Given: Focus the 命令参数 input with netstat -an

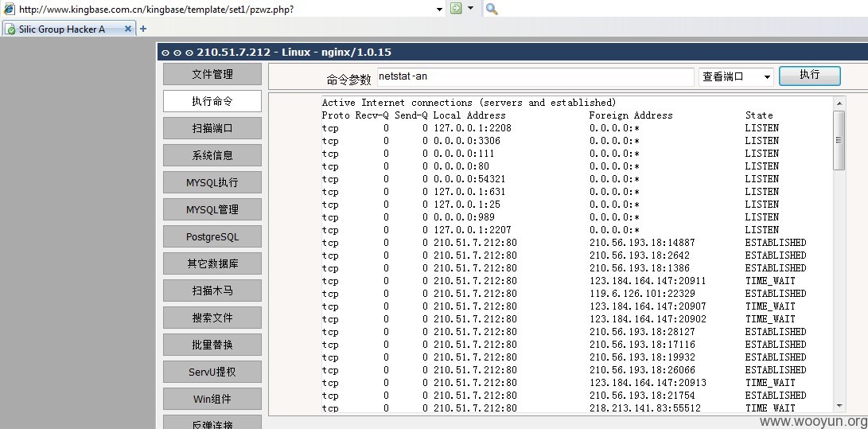Looking at the screenshot, I should pyautogui.click(x=535, y=77).
